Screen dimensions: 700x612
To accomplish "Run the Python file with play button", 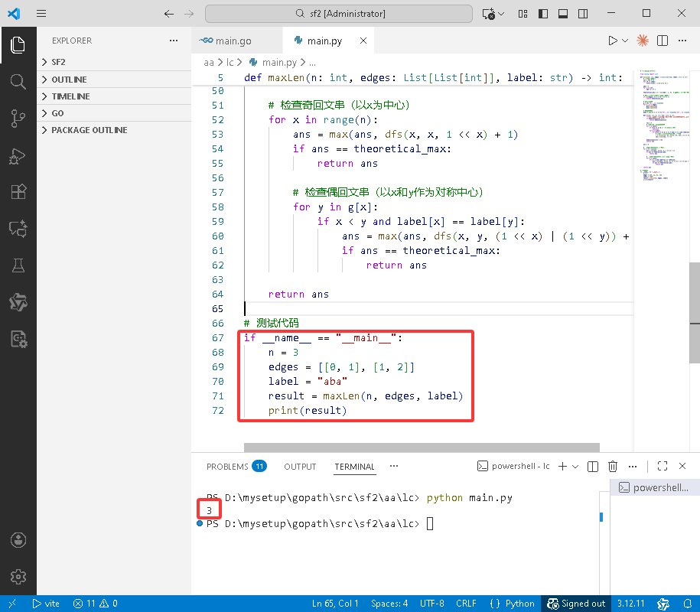I will point(613,41).
